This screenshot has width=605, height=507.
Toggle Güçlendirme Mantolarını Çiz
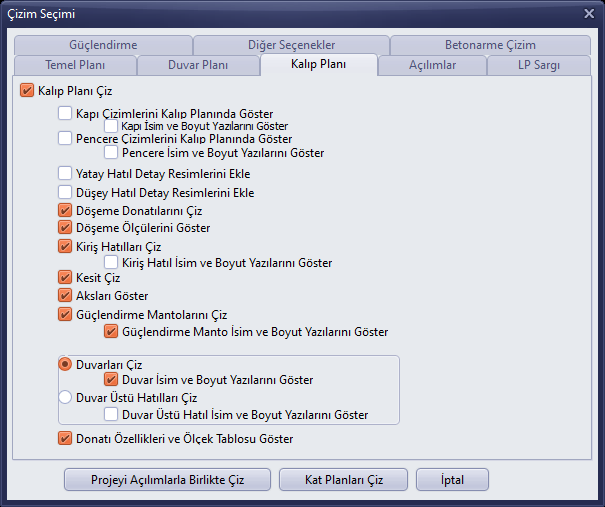coord(65,314)
